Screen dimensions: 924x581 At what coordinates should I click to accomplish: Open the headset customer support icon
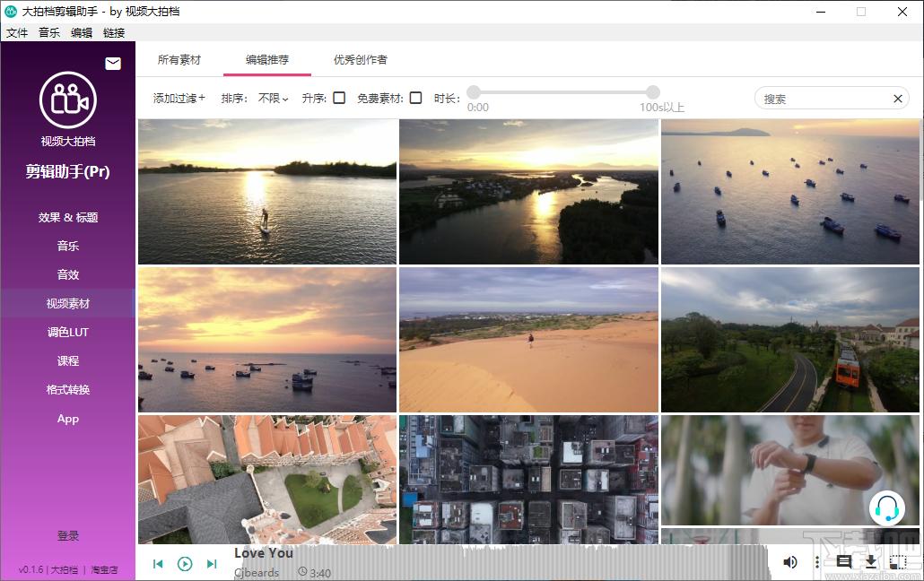(887, 508)
